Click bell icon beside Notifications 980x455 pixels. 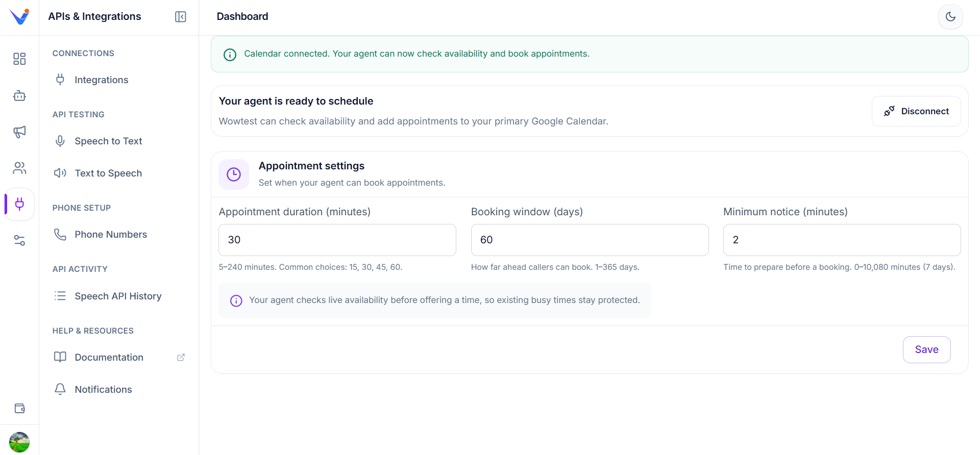(60, 389)
